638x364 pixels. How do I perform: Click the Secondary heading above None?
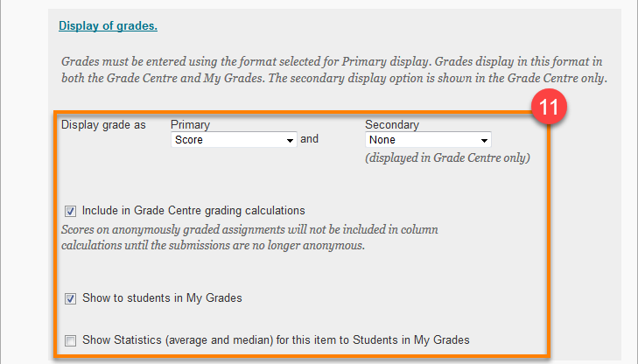tap(392, 125)
